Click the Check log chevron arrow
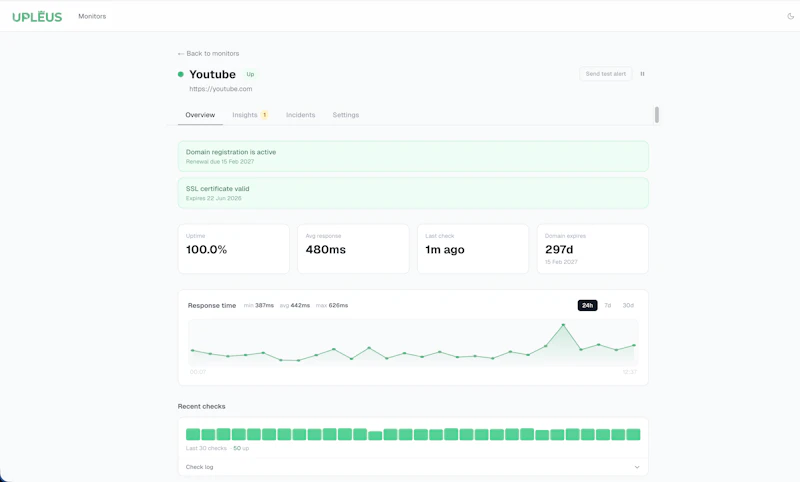 point(637,467)
